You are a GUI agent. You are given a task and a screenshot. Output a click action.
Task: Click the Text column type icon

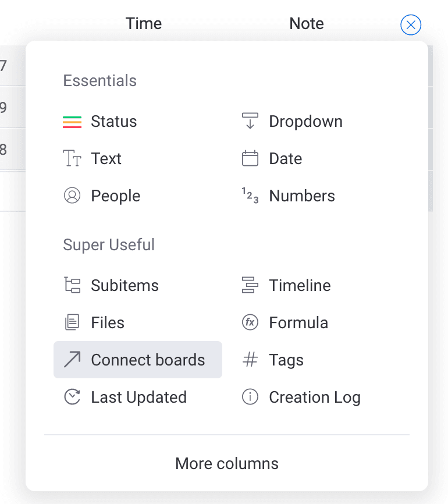pos(72,159)
